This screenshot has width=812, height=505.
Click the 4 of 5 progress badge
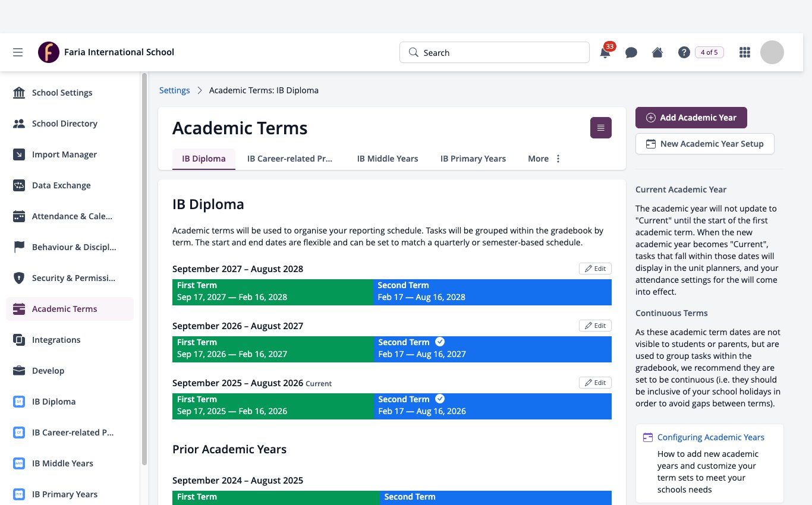(x=709, y=52)
